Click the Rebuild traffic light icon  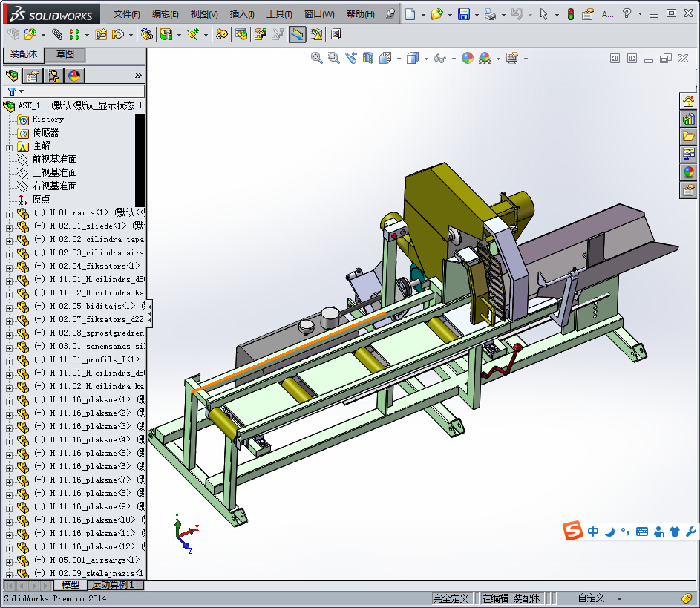click(571, 14)
